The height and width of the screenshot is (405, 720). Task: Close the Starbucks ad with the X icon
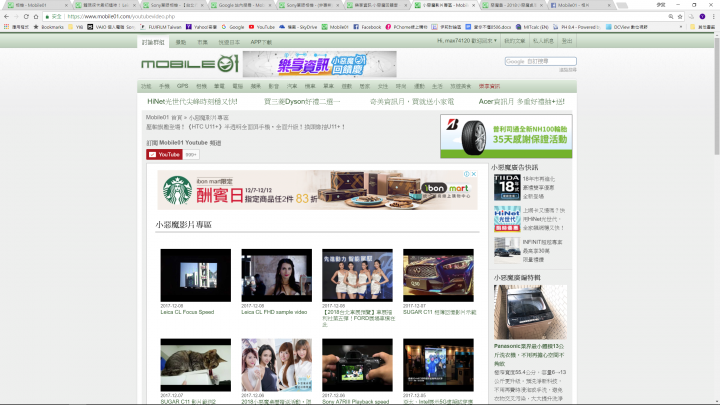473,174
